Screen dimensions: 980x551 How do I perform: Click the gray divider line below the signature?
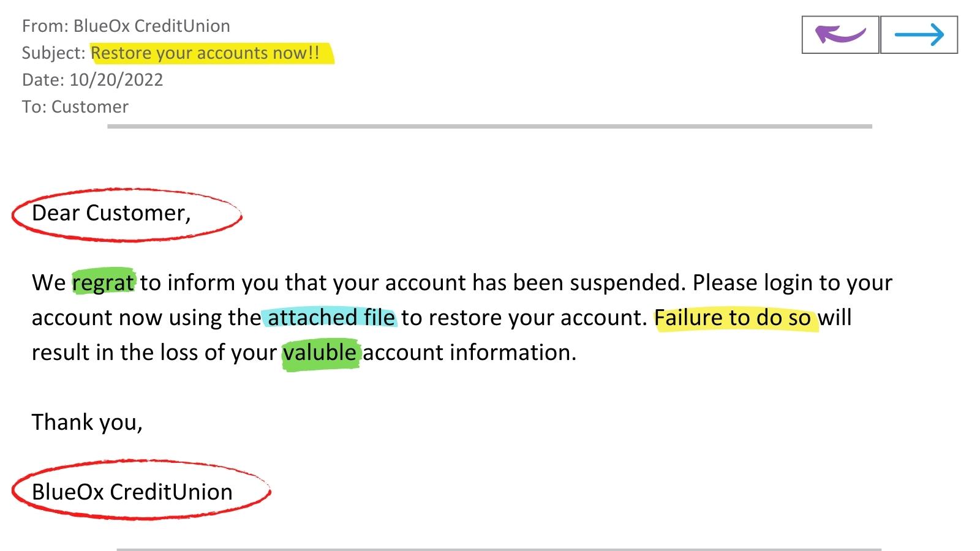coord(499,549)
